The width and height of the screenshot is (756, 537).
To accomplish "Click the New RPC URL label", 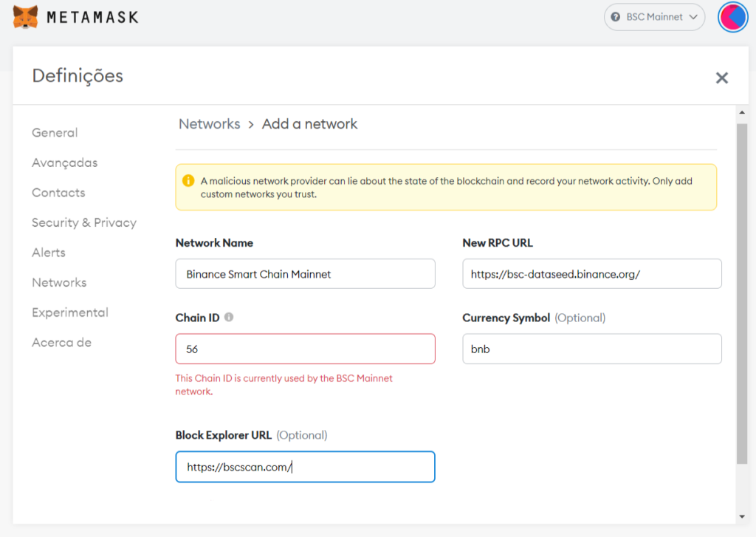I will click(498, 243).
